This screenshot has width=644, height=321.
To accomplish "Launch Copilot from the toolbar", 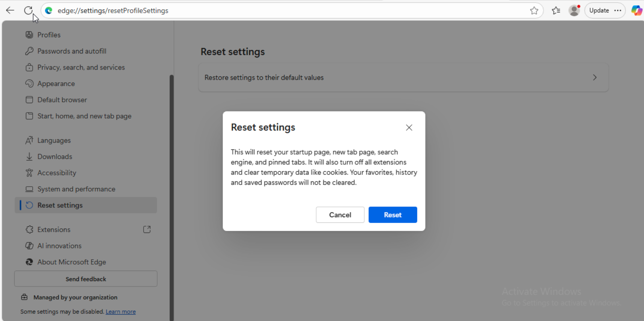I will click(x=636, y=11).
